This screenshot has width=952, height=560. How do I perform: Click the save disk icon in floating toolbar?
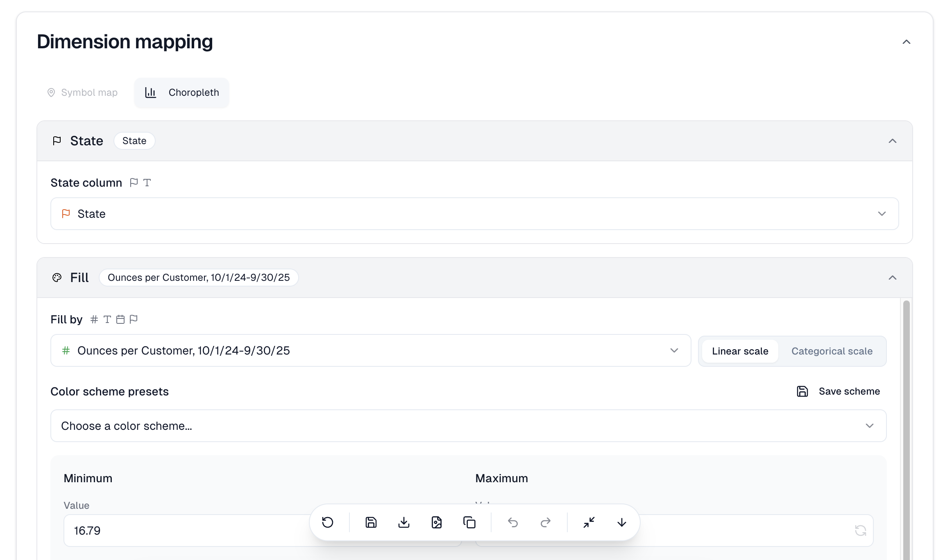click(x=371, y=522)
